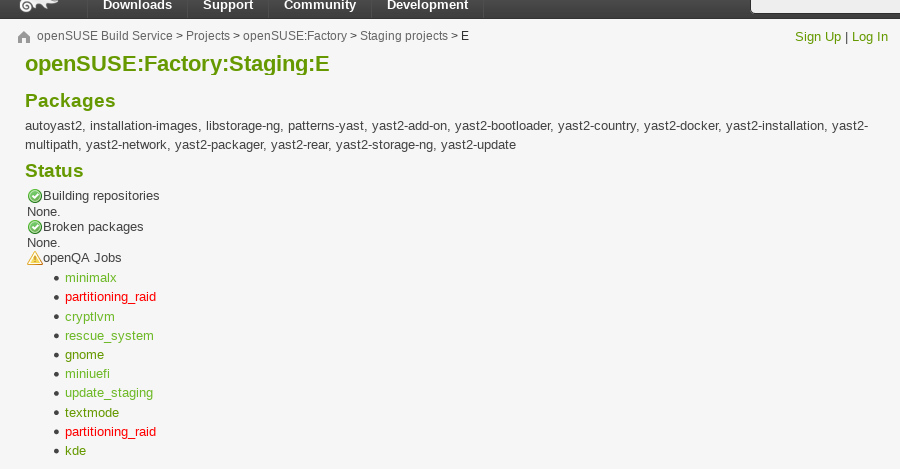This screenshot has width=900, height=469.
Task: Open the minimalx openQA job
Action: pos(84,278)
